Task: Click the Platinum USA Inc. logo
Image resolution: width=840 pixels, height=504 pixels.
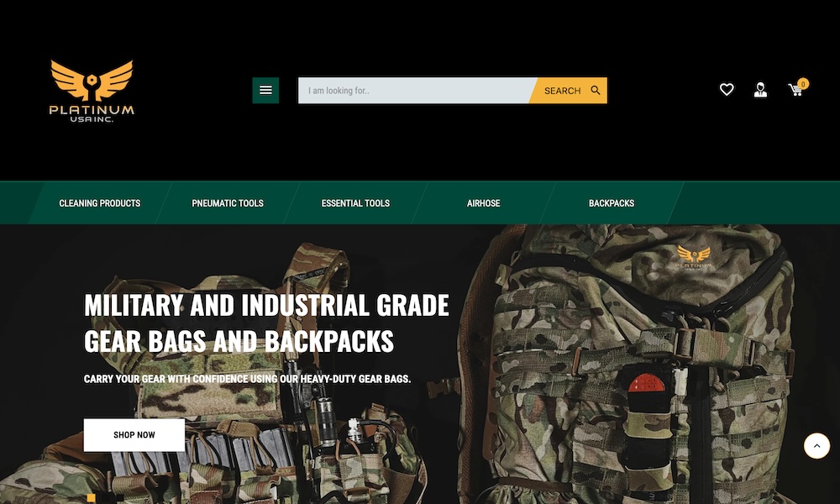Action: click(x=92, y=92)
